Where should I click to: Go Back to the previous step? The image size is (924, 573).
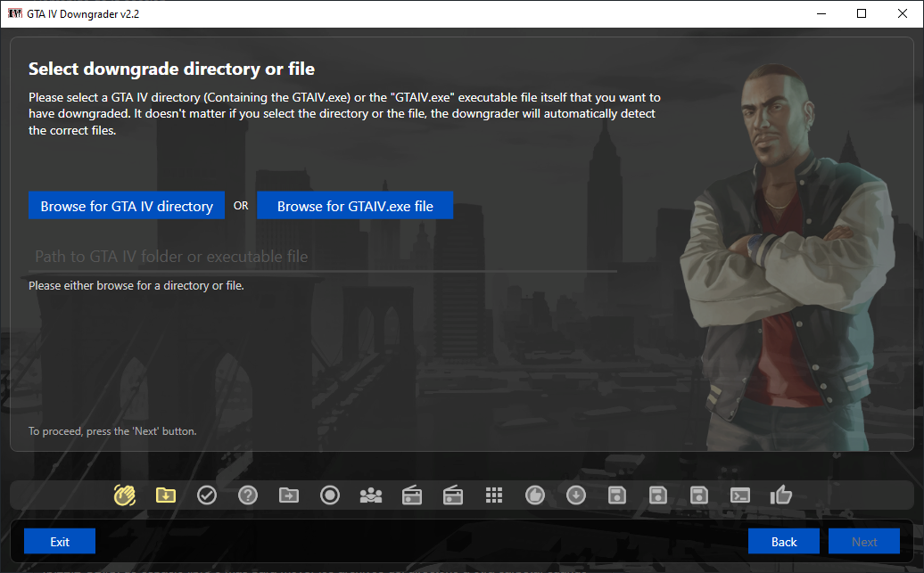pos(784,541)
